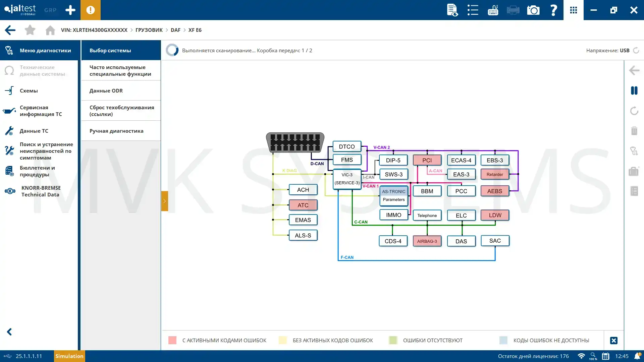
Task: Select the Retarder system block
Action: [x=495, y=174]
